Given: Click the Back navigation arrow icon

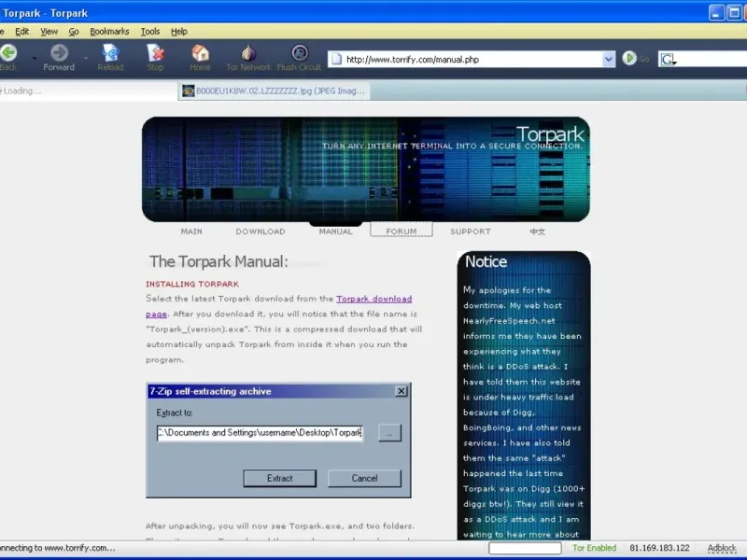Looking at the screenshot, I should [x=8, y=52].
